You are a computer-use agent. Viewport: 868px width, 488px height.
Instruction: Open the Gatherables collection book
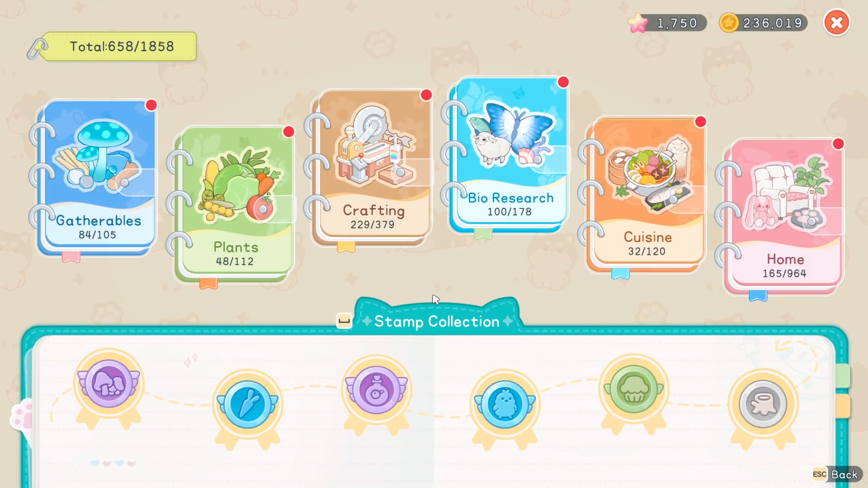click(x=97, y=177)
